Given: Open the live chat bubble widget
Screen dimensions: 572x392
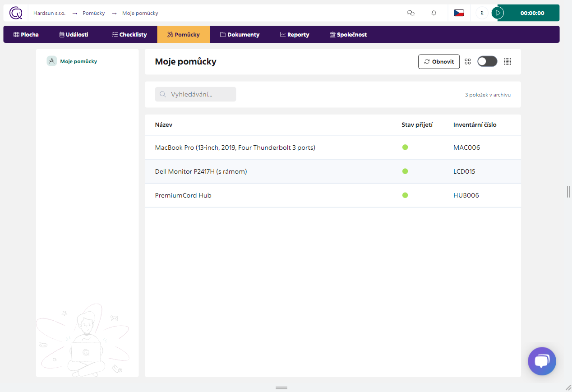Looking at the screenshot, I should coord(542,361).
